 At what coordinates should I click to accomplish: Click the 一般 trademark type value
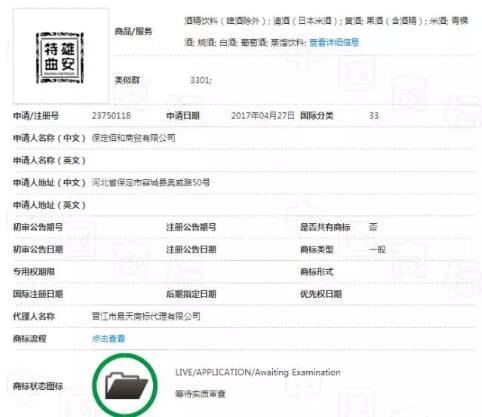coord(377,250)
